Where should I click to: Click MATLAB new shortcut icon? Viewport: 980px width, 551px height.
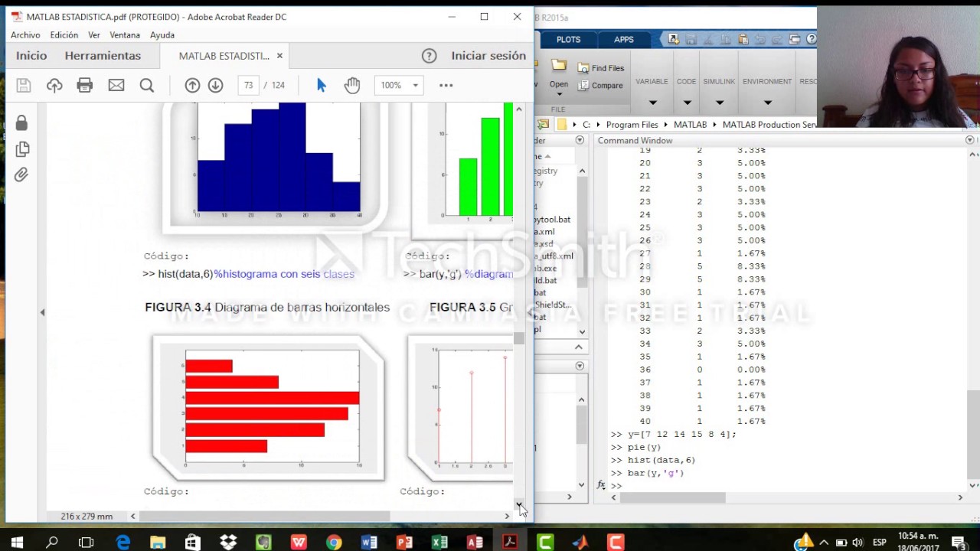click(673, 39)
